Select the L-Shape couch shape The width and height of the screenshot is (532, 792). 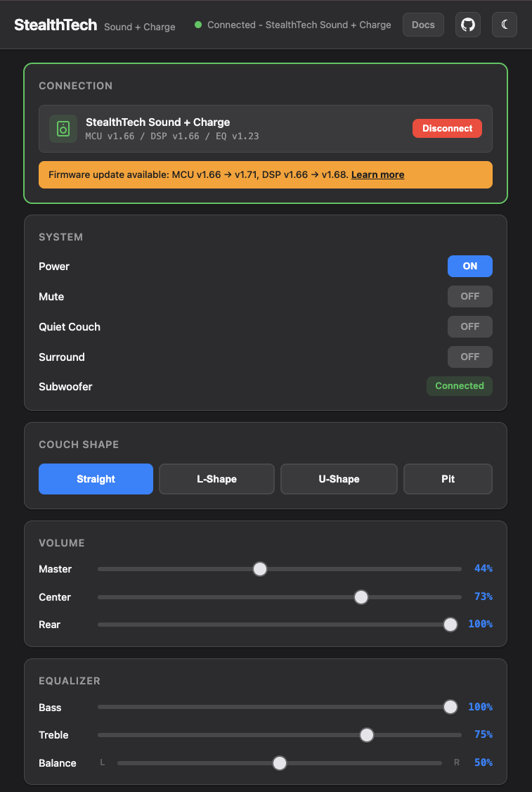(x=216, y=479)
